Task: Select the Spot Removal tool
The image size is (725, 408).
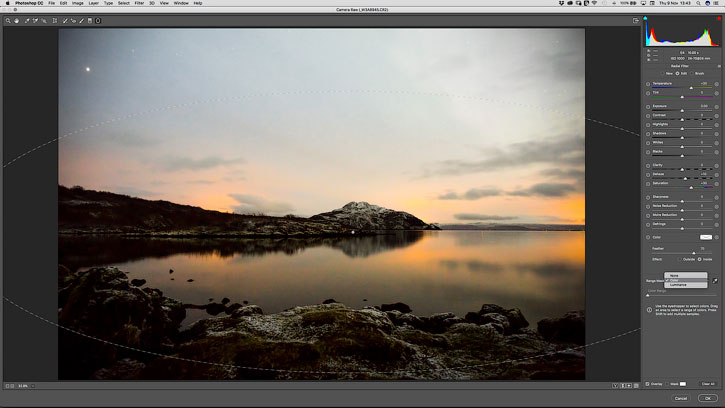Action: (65, 21)
